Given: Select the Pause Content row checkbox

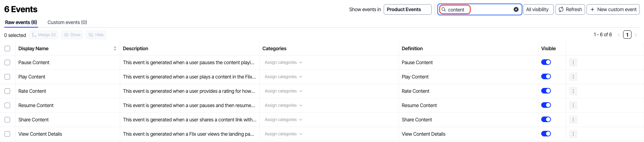Looking at the screenshot, I should tap(7, 62).
